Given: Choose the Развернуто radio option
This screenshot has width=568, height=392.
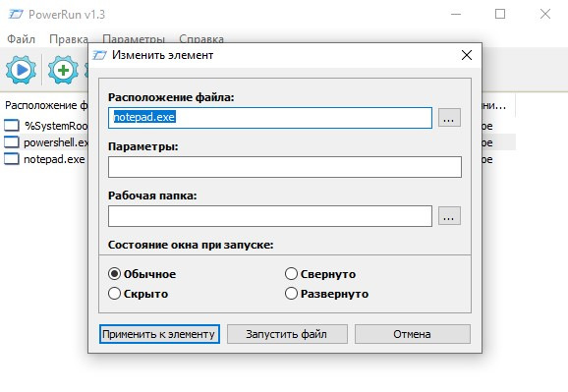Looking at the screenshot, I should point(291,293).
